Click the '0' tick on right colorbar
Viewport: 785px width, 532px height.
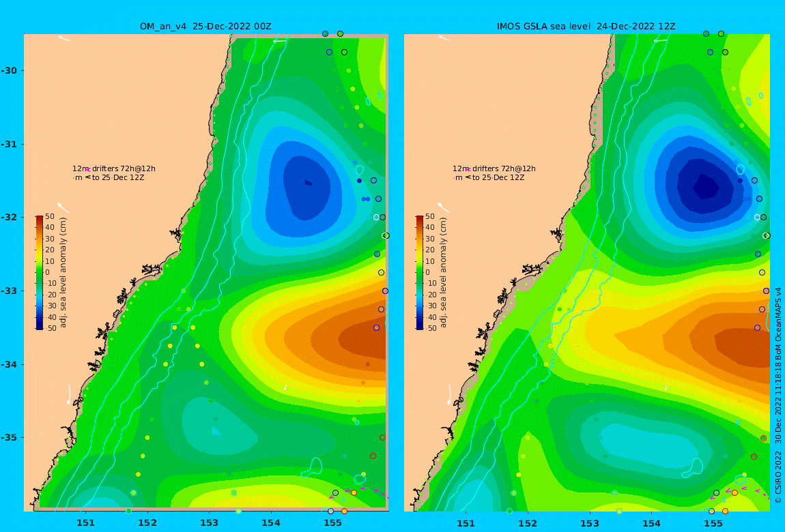click(x=427, y=273)
